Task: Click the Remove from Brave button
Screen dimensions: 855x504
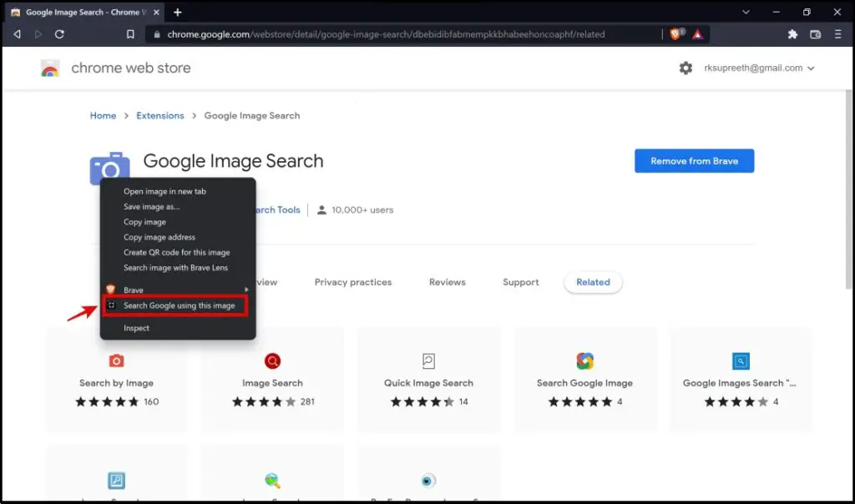Action: 694,161
